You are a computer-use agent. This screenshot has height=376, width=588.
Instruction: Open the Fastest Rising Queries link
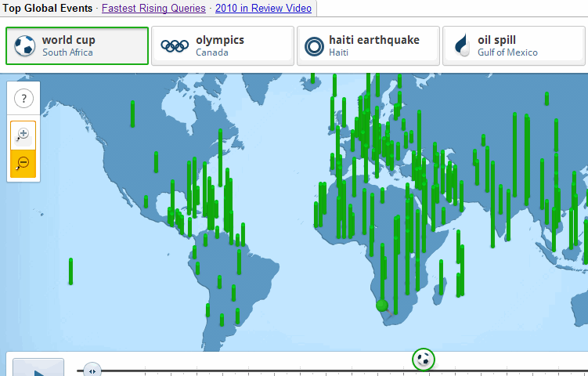coord(153,9)
